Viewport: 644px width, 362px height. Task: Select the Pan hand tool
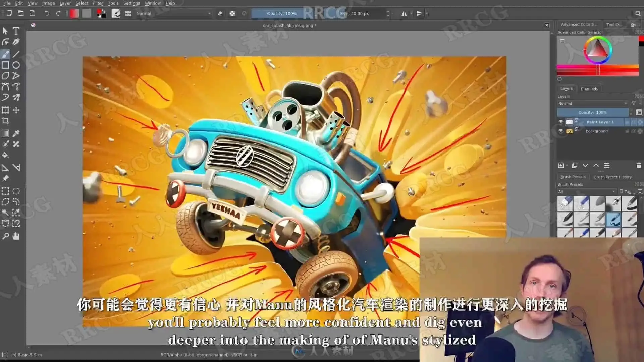(x=16, y=236)
